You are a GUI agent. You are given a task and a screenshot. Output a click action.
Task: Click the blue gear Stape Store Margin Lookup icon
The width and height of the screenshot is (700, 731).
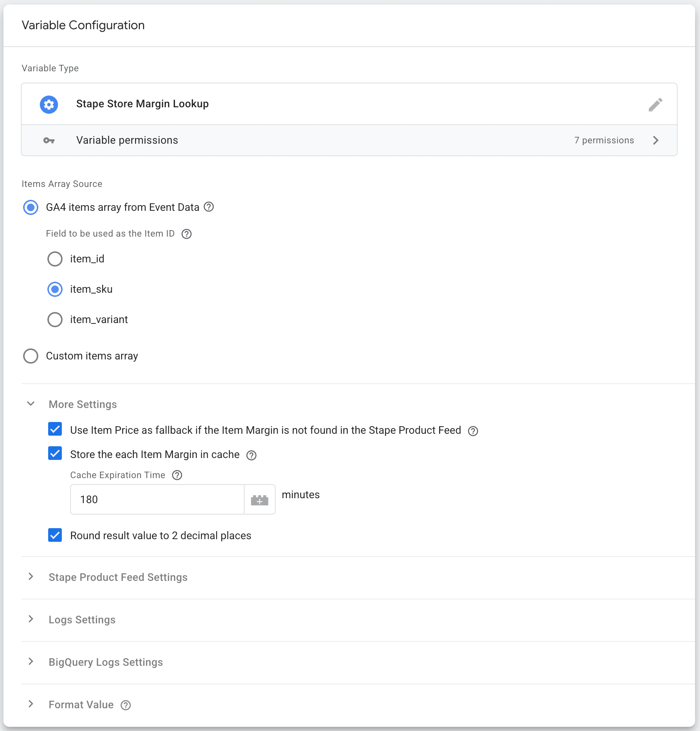click(x=49, y=104)
